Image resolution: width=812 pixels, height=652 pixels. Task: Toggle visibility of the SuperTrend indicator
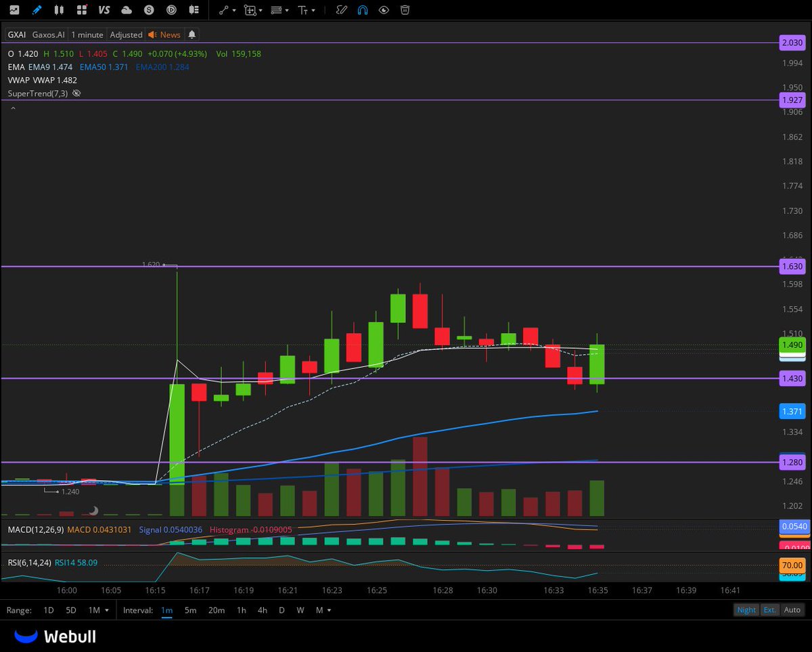pos(76,93)
